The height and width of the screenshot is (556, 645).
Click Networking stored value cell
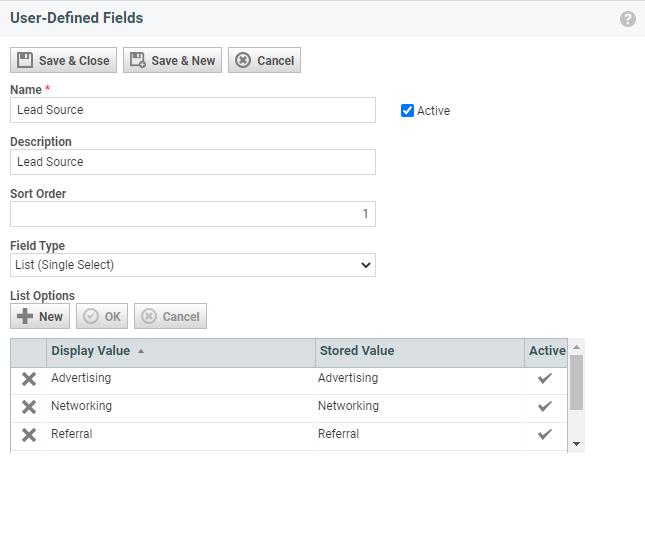(418, 409)
